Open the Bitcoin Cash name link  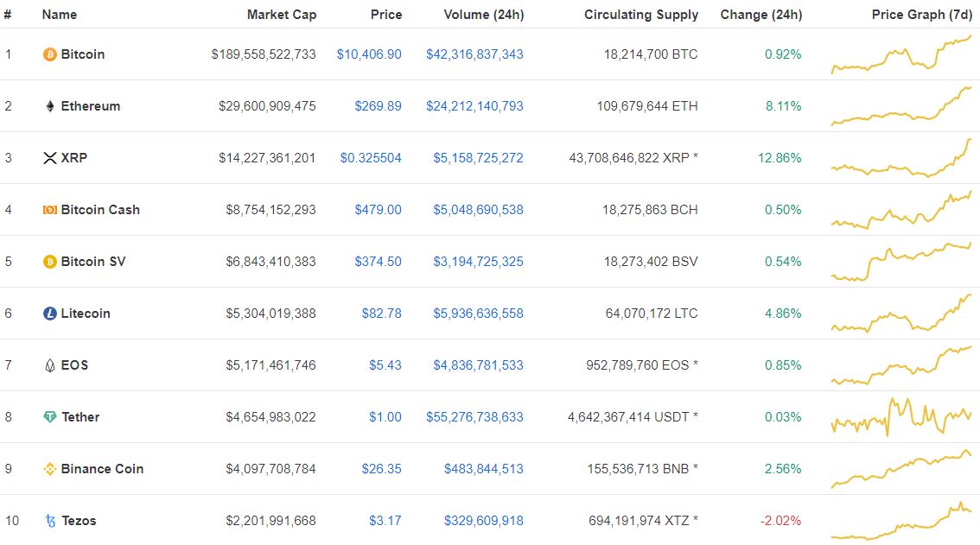(x=100, y=210)
